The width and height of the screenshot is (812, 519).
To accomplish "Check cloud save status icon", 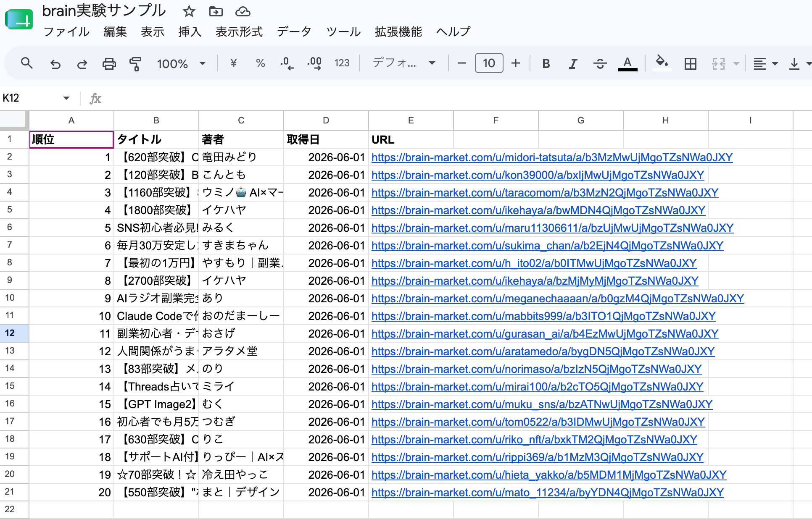I will point(243,11).
